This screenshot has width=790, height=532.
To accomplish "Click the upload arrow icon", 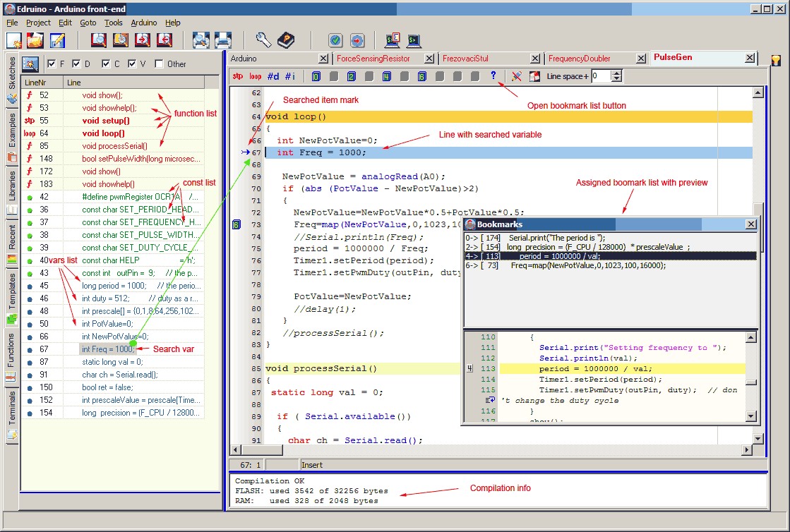I will (357, 40).
